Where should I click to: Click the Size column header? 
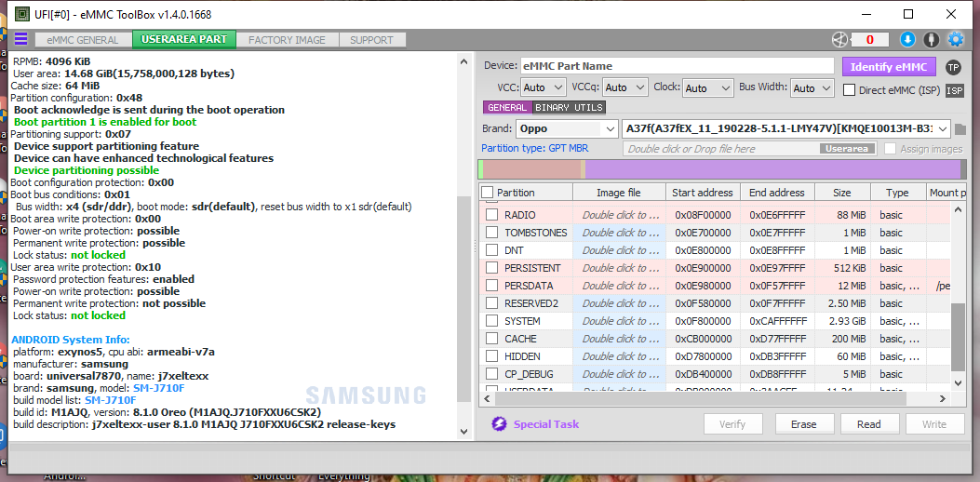tap(842, 193)
